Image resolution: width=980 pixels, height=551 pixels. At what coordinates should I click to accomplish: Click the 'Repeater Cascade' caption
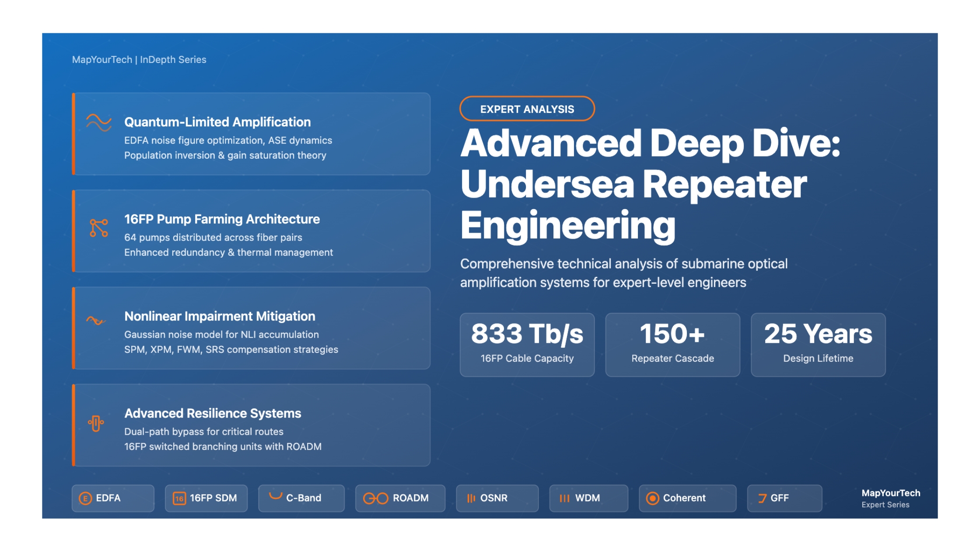click(673, 358)
